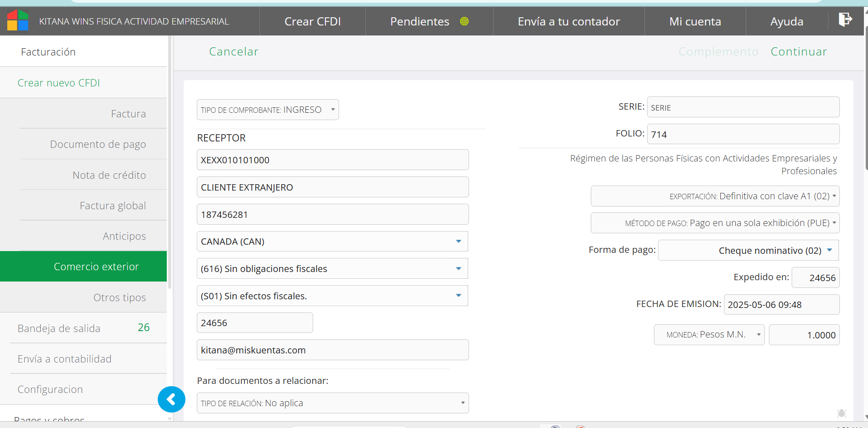The height and width of the screenshot is (428, 868).
Task: Open Forma de pago Cheque nominativo dropdown
Action: [748, 251]
